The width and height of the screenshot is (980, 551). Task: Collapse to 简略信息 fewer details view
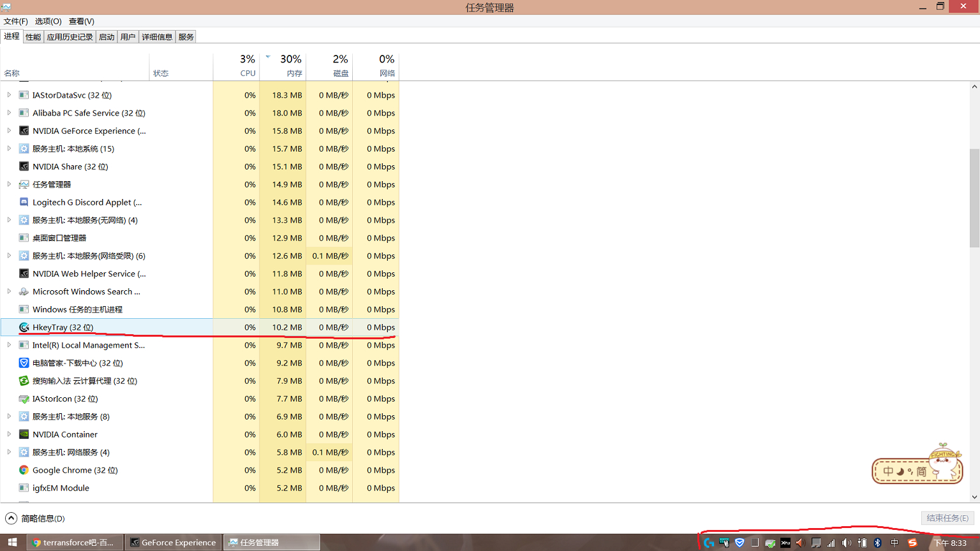click(x=35, y=518)
